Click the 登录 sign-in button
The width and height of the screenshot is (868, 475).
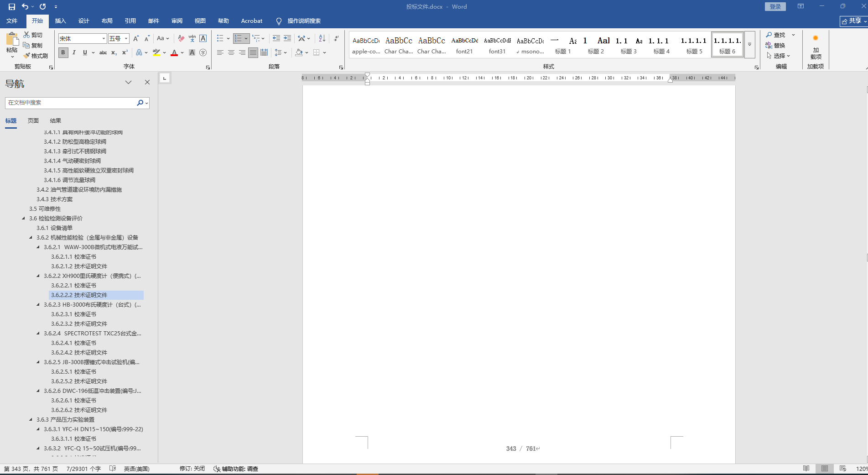pyautogui.click(x=775, y=6)
